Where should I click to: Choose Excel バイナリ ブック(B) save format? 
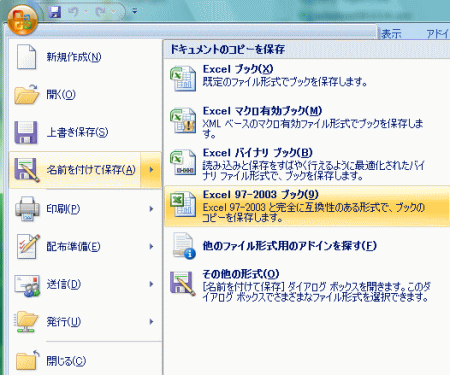point(307,165)
